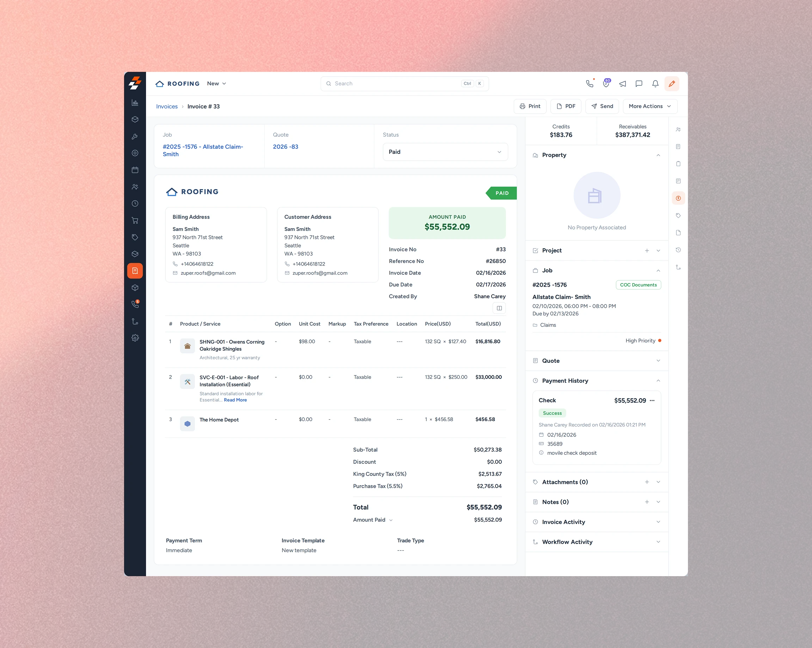Image resolution: width=812 pixels, height=648 pixels.
Task: Click the $16,816.80 line total
Action: tap(488, 342)
